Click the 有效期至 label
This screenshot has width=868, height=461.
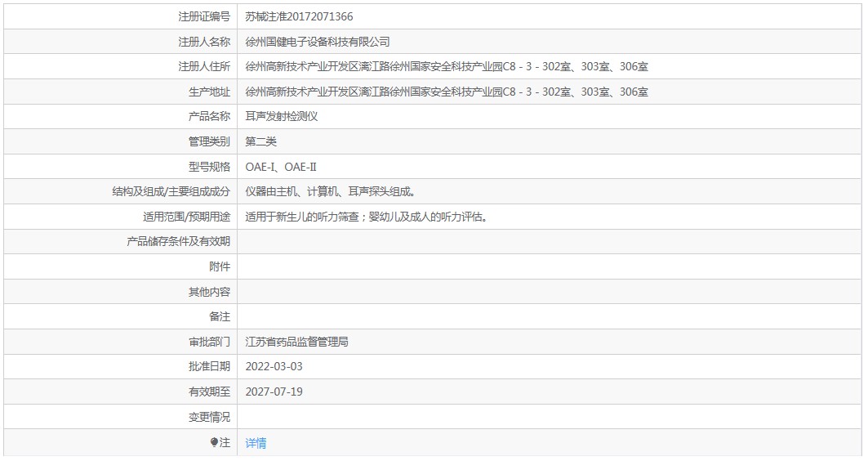[209, 392]
